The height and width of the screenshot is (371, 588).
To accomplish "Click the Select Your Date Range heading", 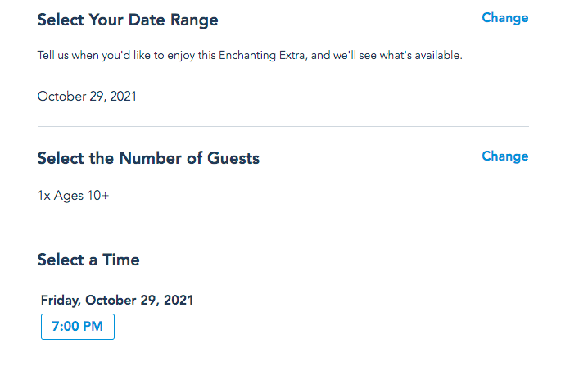I will pos(128,20).
